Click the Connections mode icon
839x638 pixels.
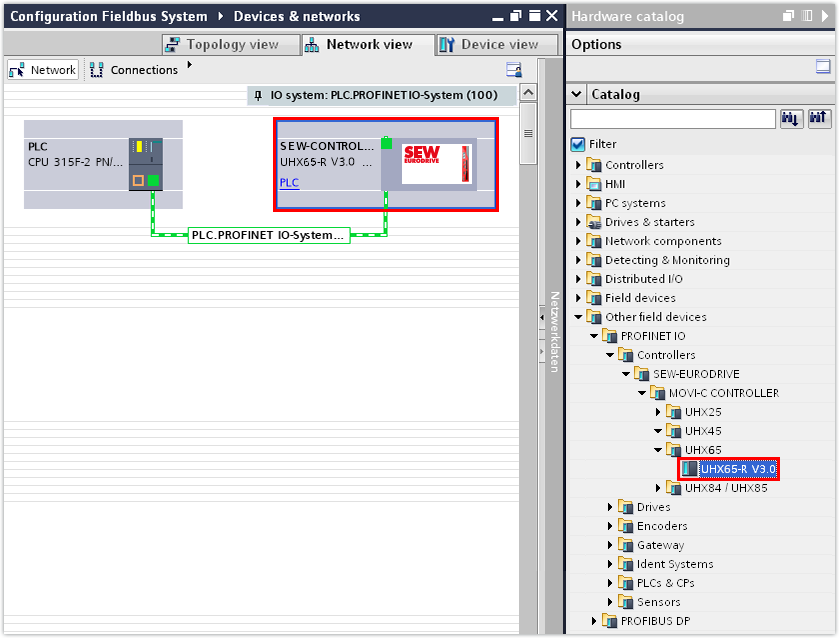tap(97, 70)
